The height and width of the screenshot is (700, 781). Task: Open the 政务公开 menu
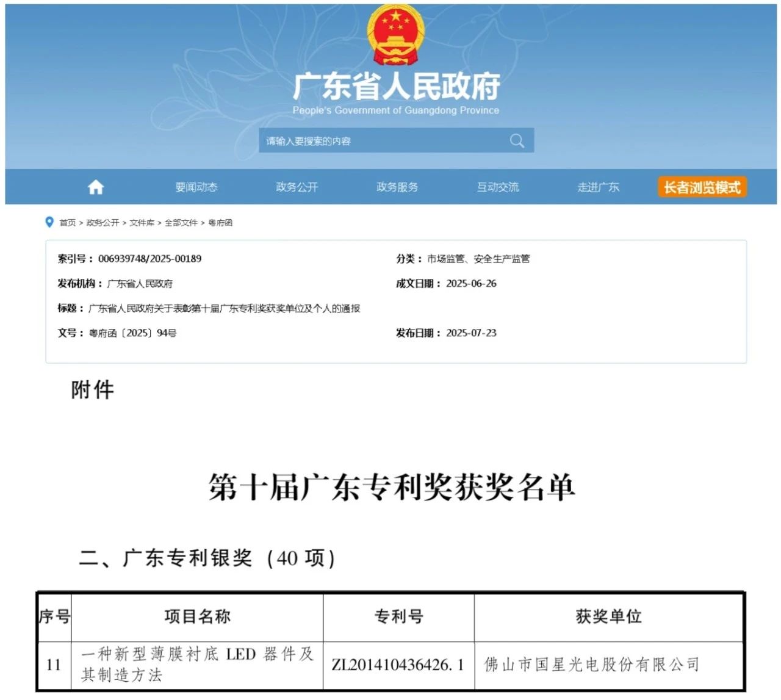(x=297, y=187)
